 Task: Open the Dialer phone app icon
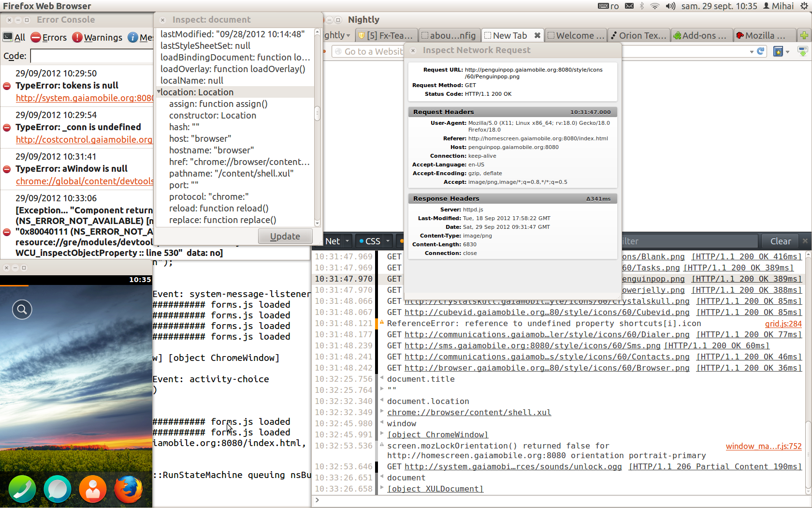tap(22, 489)
